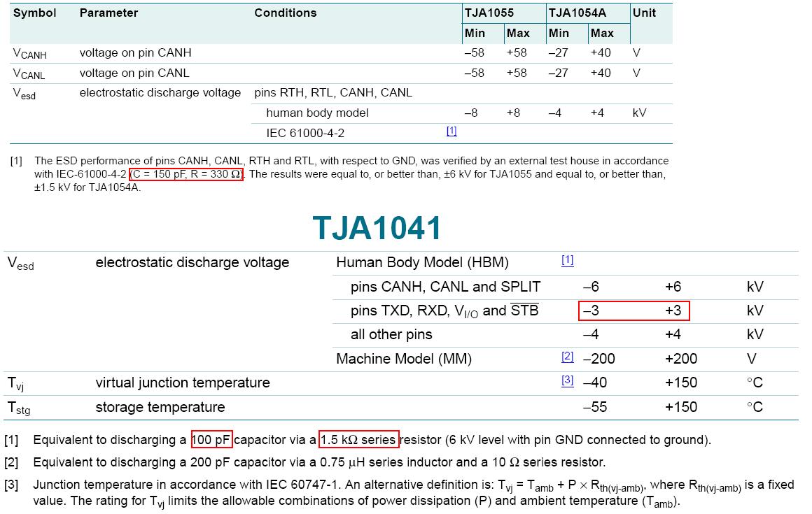Screen dimensions: 812x514
Task: Click '±1.5 kV for TJA1054A' footnote text
Action: pyautogui.click(x=87, y=187)
